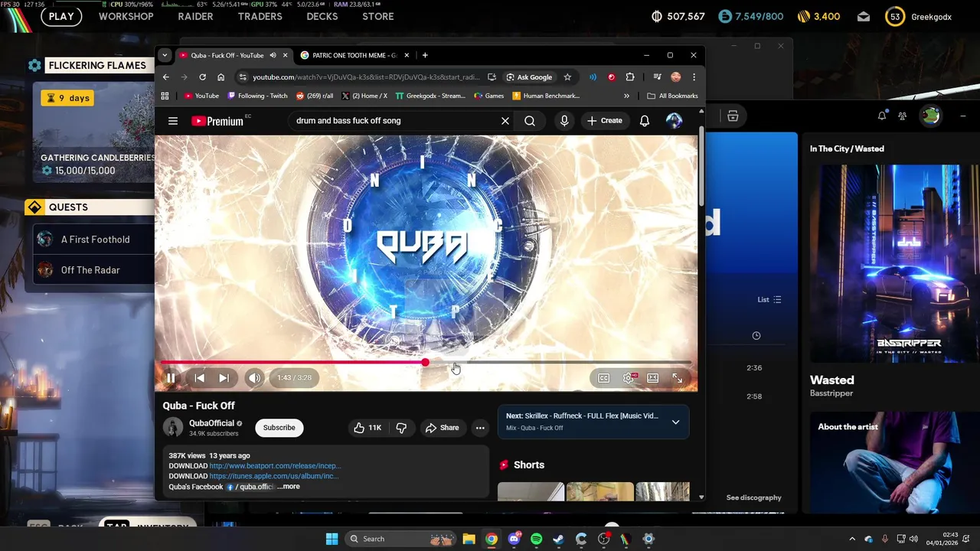Open YouTube player settings gear

coord(629,378)
